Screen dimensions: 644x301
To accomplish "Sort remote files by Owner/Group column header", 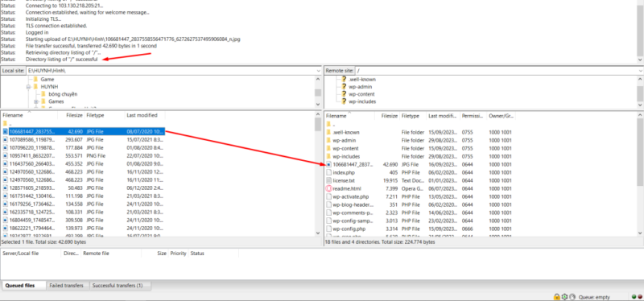I will (x=501, y=116).
